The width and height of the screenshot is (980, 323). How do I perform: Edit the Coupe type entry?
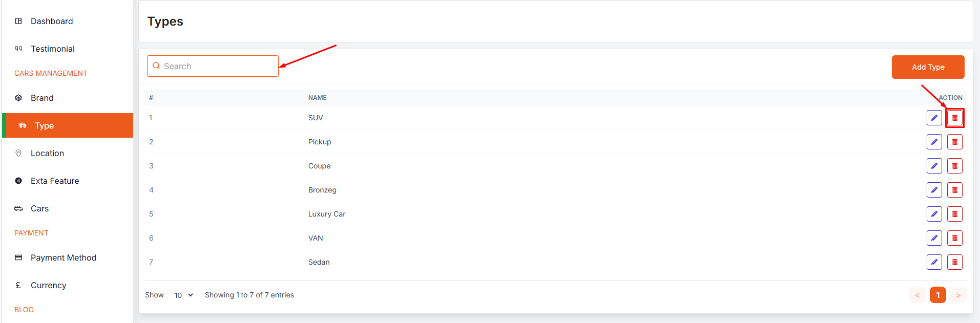934,166
